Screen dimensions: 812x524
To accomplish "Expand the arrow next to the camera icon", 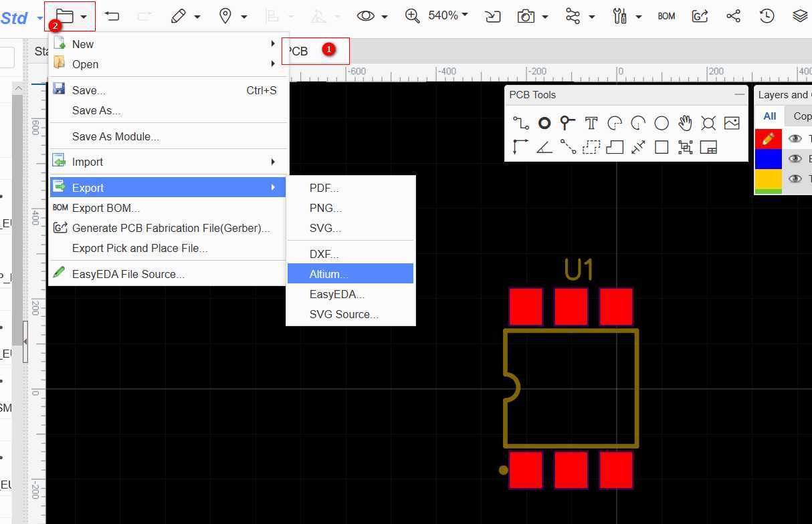I will pos(545,17).
